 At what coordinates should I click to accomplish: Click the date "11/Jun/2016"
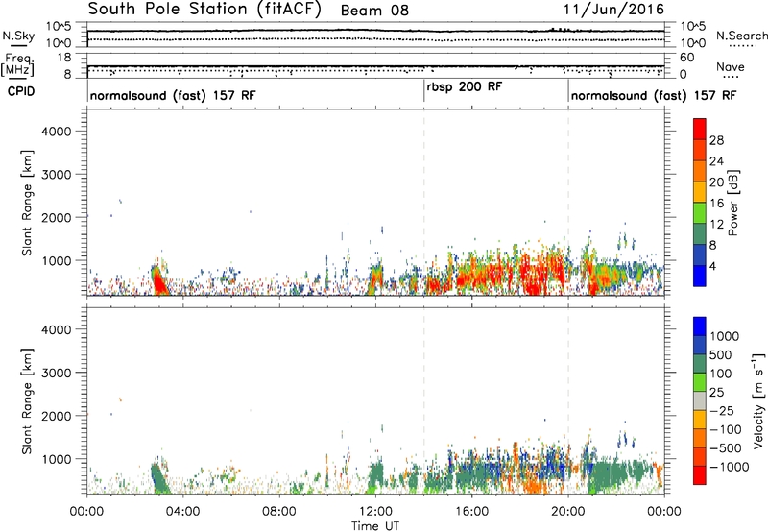click(x=613, y=10)
